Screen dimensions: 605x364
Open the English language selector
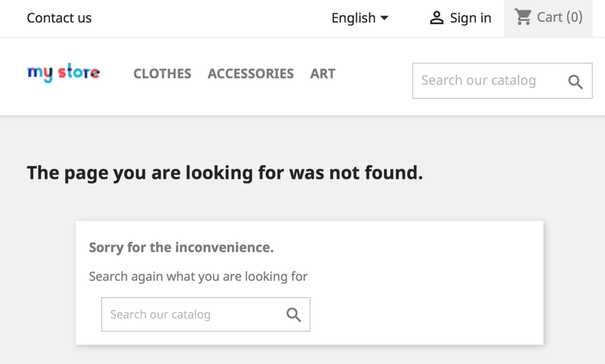pyautogui.click(x=354, y=18)
